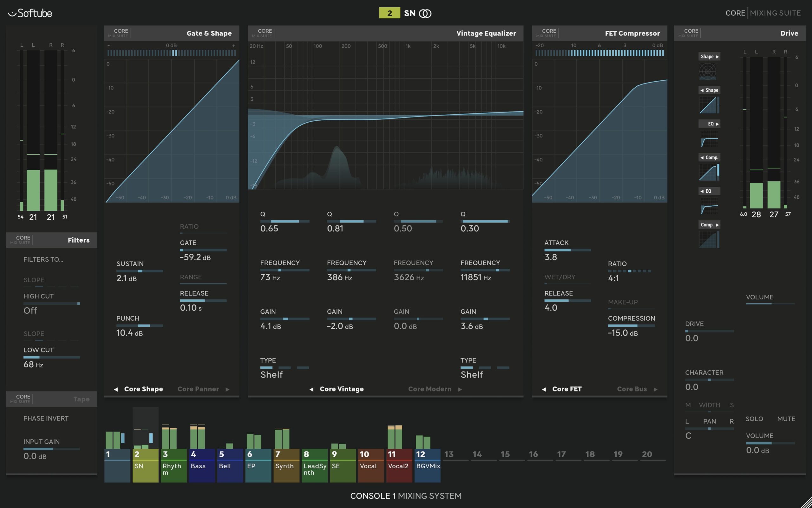
Task: Expand the first EQ ▶ label
Action: (710, 124)
